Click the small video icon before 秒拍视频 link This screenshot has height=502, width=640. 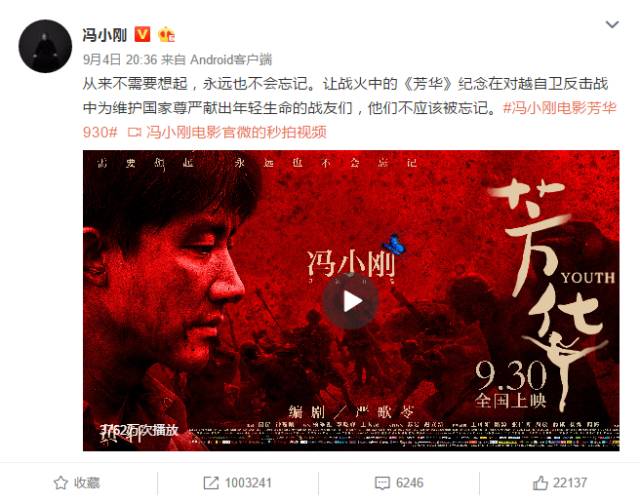point(134,133)
